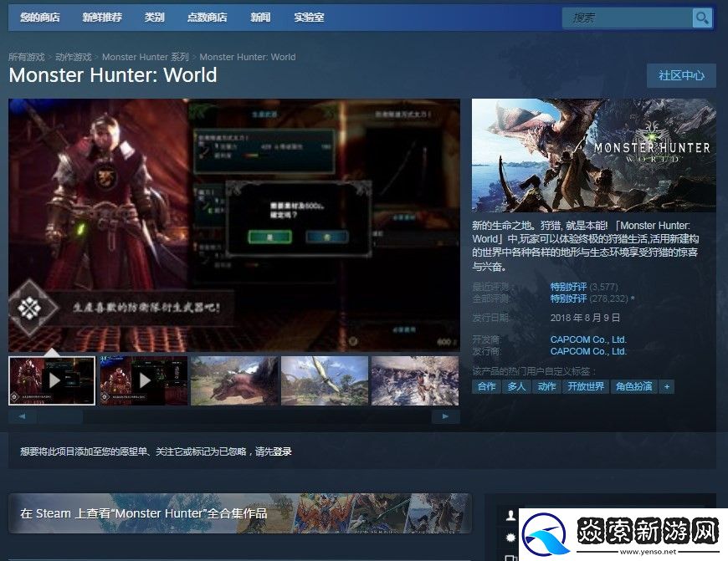Play the second trailer video thumbnail
Screen dimensions: 728x561
[x=142, y=381]
